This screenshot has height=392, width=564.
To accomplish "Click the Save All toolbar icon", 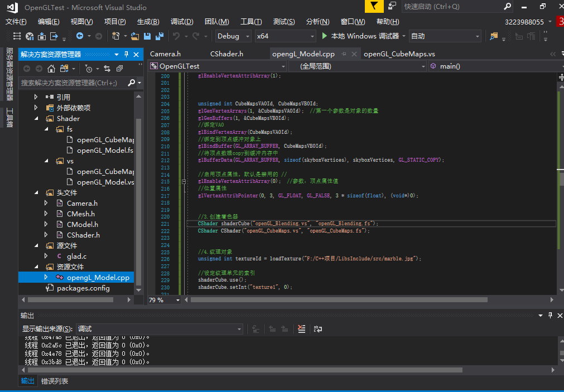I will pyautogui.click(x=160, y=36).
